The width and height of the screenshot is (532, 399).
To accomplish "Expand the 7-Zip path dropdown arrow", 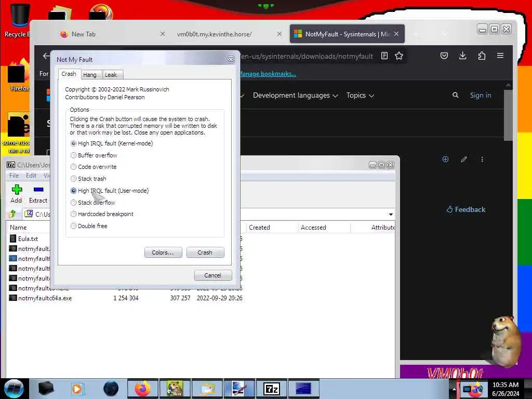I will click(391, 214).
